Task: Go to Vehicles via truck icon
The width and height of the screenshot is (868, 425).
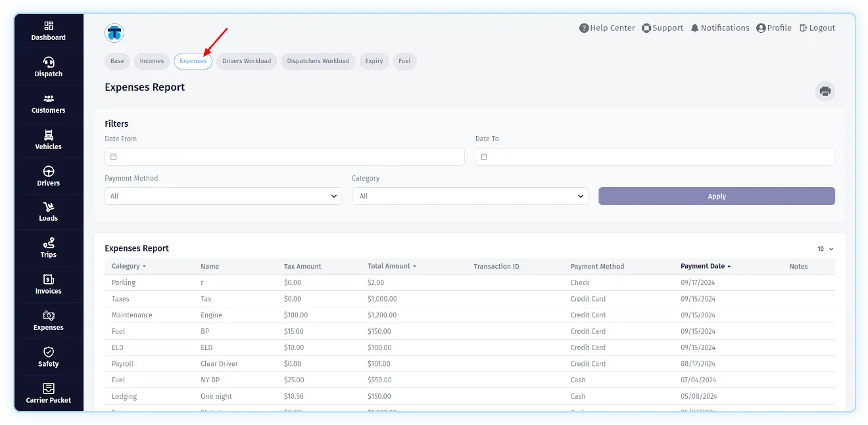Action: point(49,135)
